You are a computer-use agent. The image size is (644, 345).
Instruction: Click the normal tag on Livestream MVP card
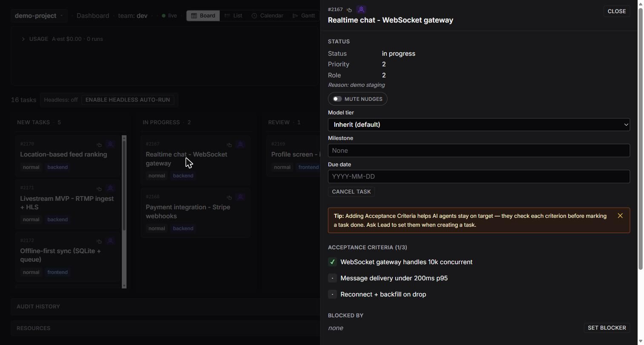(31, 220)
